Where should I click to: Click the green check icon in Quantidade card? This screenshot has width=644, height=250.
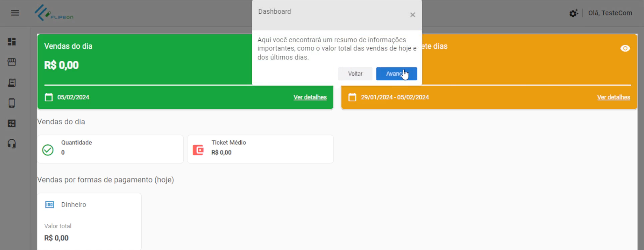click(48, 150)
